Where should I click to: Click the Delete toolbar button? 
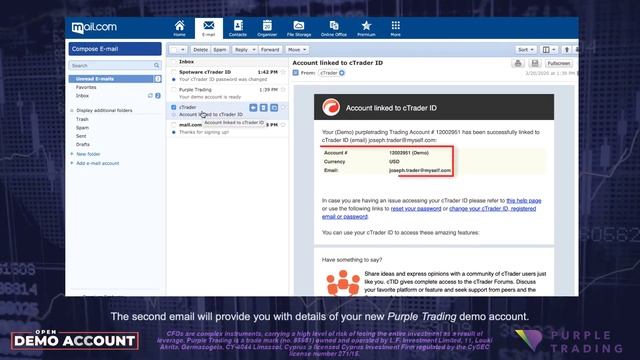[x=200, y=49]
